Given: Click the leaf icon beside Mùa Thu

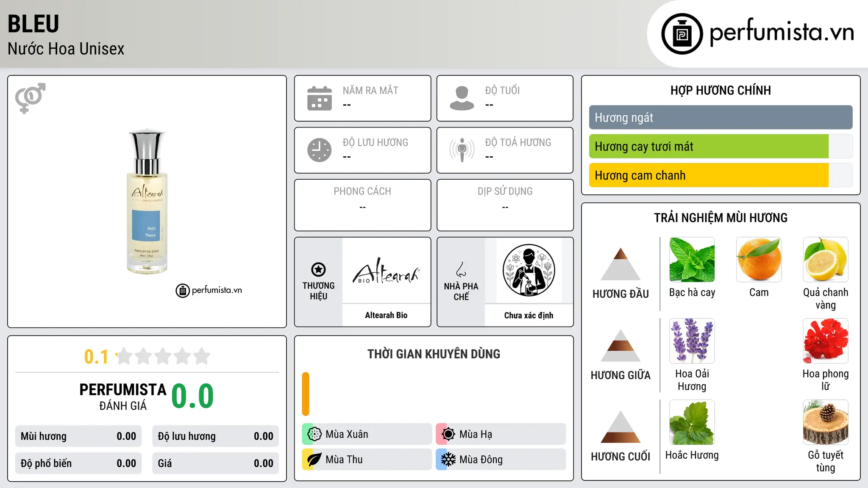Looking at the screenshot, I should [x=314, y=460].
